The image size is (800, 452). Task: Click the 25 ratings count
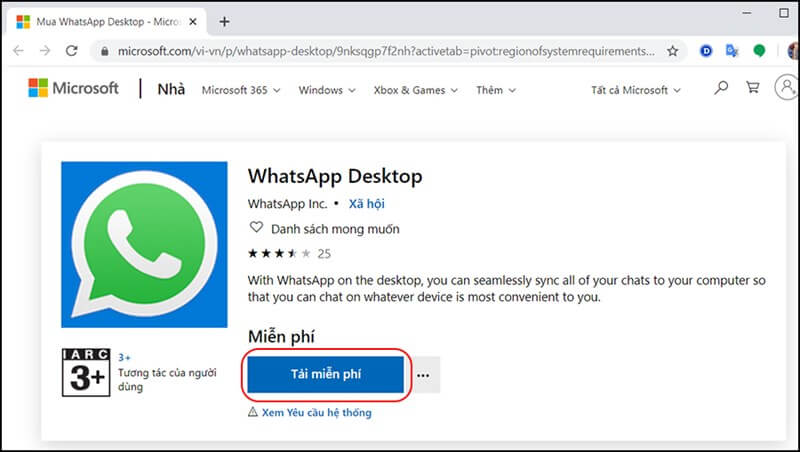[324, 254]
